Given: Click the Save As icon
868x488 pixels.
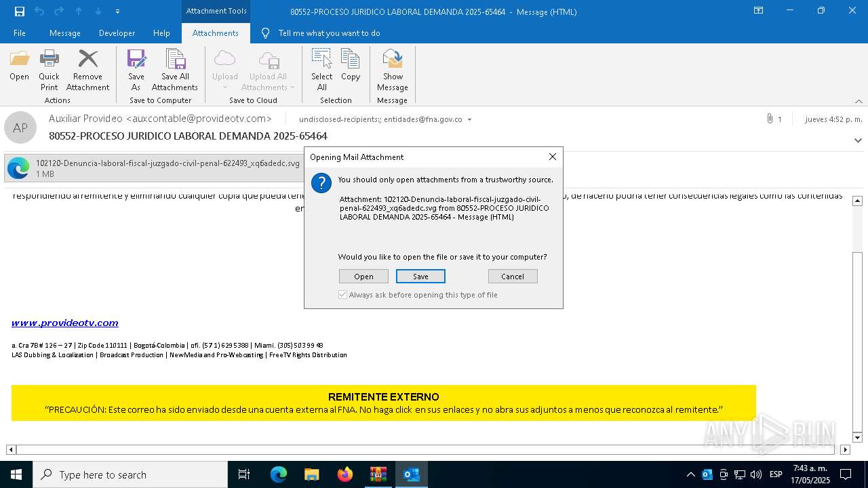Looking at the screenshot, I should click(x=136, y=70).
